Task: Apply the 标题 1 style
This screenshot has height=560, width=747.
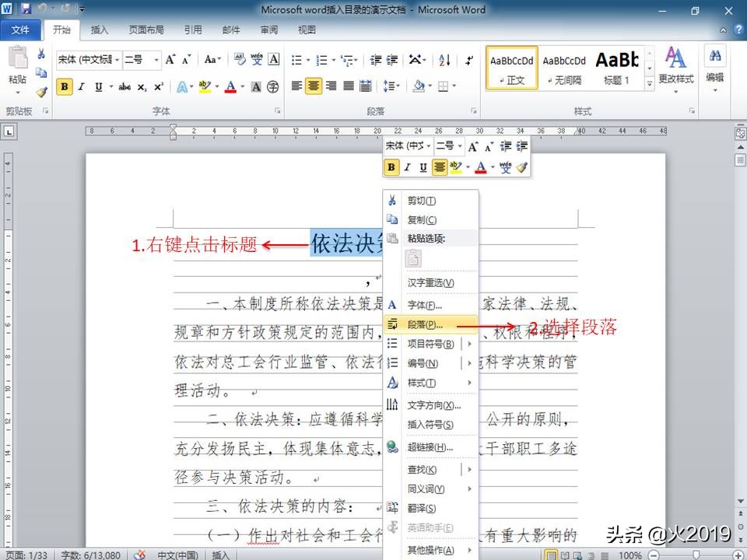Action: (618, 66)
